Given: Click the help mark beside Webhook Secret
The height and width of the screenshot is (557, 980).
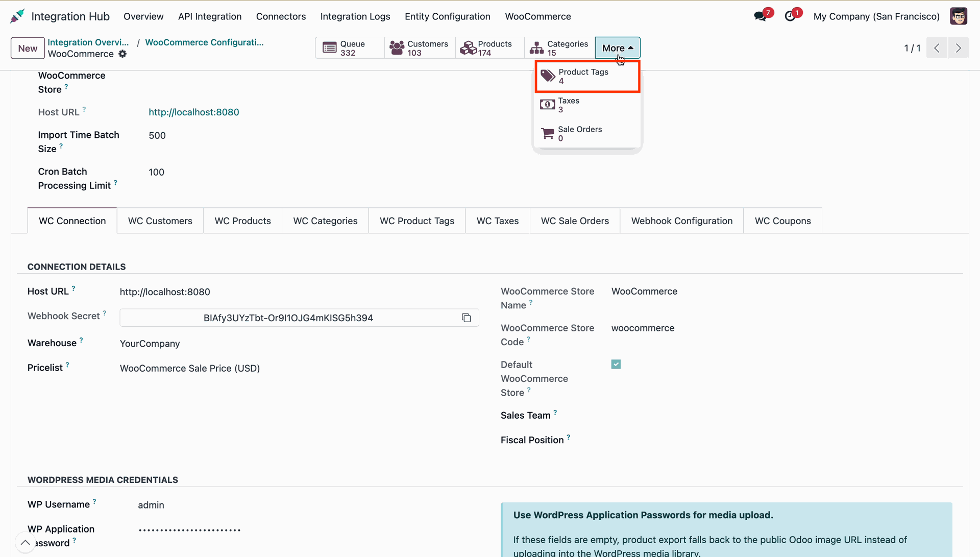Looking at the screenshot, I should pos(105,313).
